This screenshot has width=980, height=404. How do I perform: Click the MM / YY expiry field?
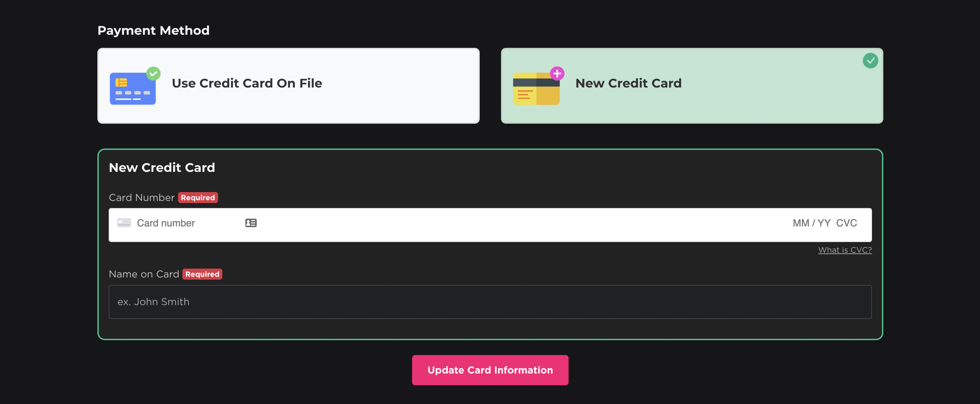[811, 223]
